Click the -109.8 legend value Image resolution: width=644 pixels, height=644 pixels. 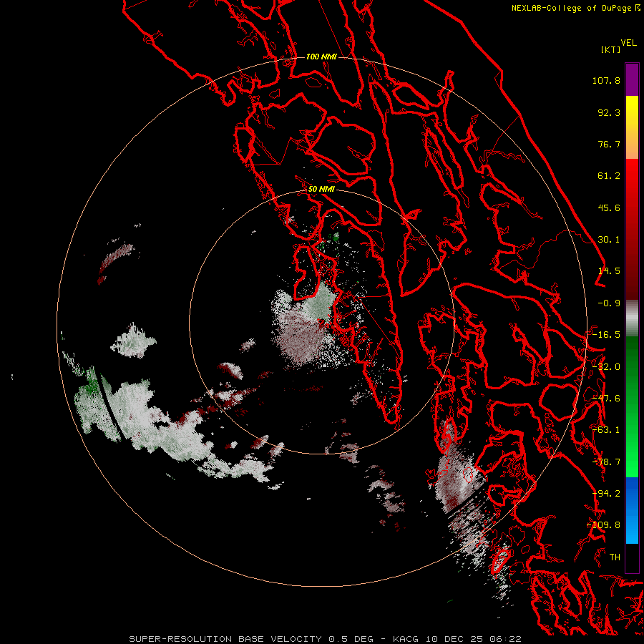(x=604, y=525)
